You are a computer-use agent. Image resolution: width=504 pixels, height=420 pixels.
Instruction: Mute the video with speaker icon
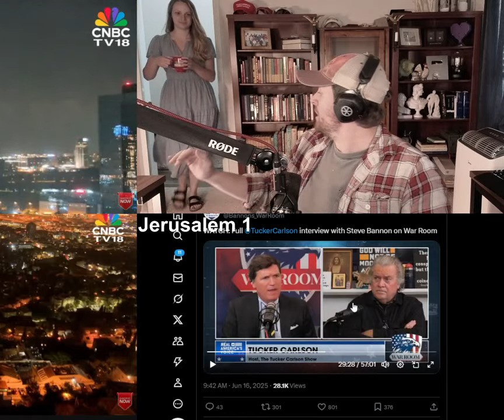pos(385,365)
